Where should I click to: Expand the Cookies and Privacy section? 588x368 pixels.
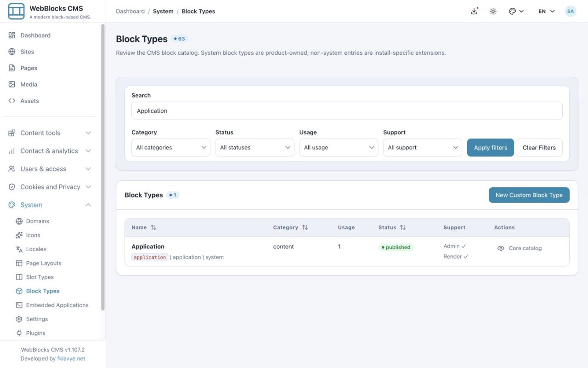[x=50, y=187]
